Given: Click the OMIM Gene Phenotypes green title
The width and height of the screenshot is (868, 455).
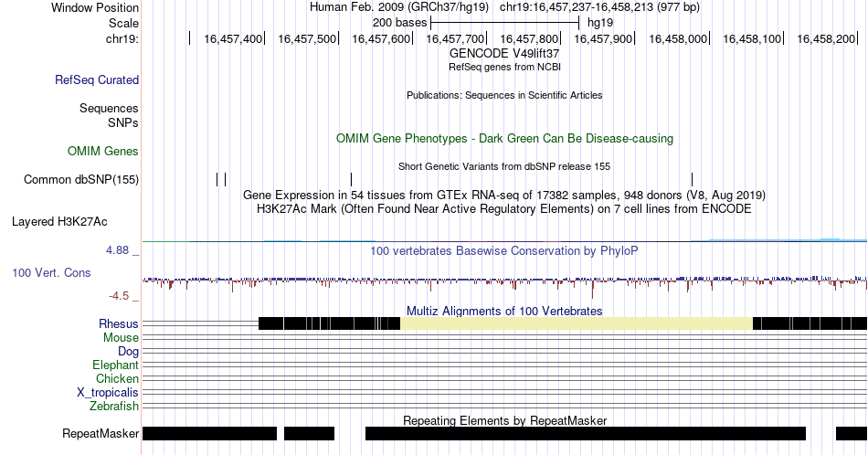Looking at the screenshot, I should click(x=504, y=138).
